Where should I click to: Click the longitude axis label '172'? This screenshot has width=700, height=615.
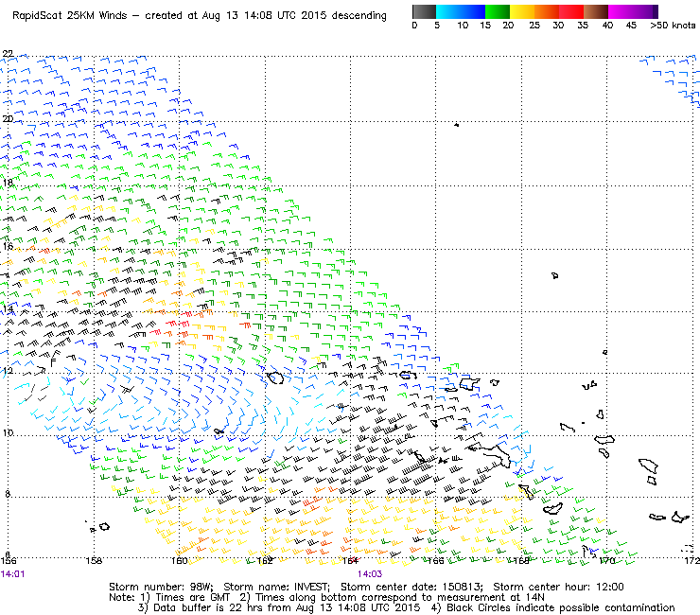(691, 560)
